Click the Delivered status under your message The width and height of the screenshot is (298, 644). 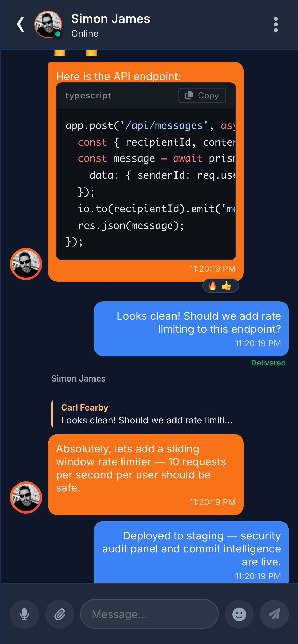click(268, 363)
